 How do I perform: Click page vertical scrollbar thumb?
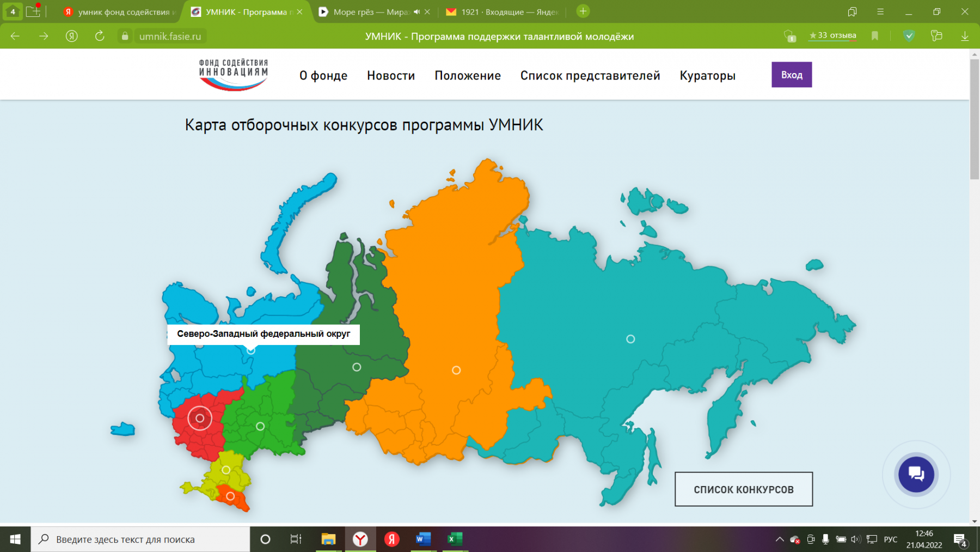(x=975, y=118)
